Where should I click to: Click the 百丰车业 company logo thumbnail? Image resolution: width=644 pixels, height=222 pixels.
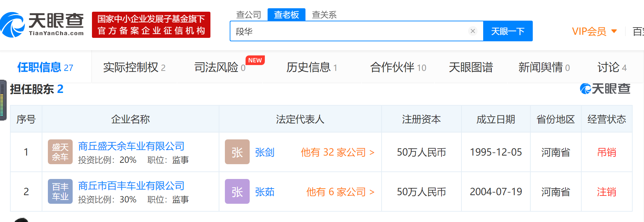(60, 191)
